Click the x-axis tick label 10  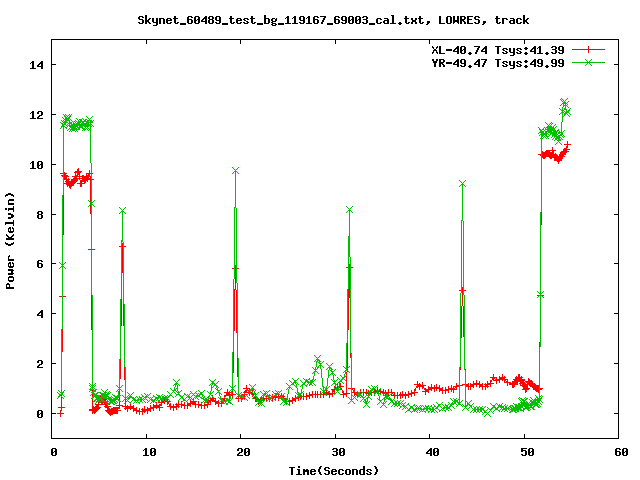[x=149, y=452]
